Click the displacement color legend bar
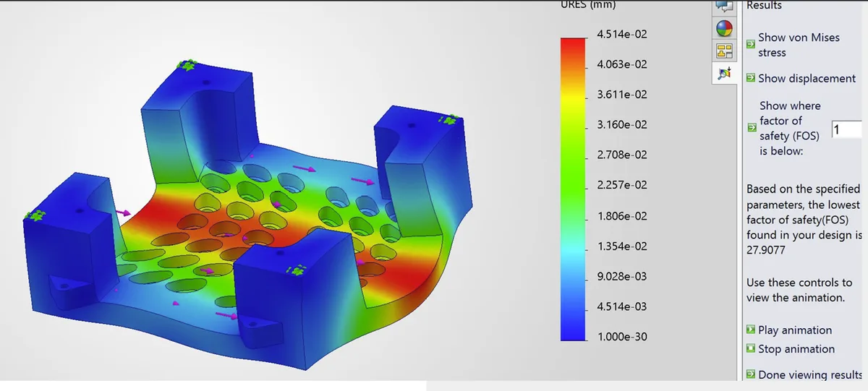 click(573, 189)
